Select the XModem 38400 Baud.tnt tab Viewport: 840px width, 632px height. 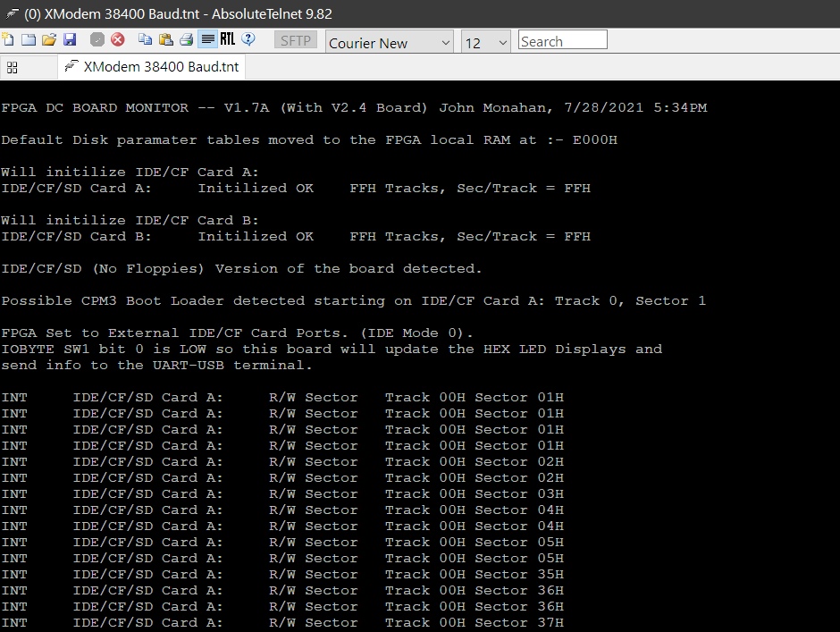click(152, 67)
